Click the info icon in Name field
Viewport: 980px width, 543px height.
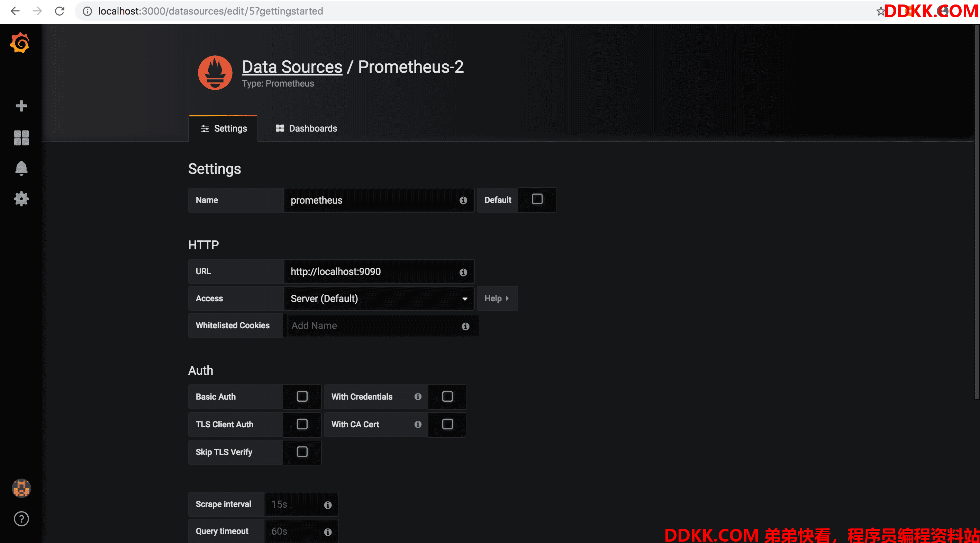463,200
